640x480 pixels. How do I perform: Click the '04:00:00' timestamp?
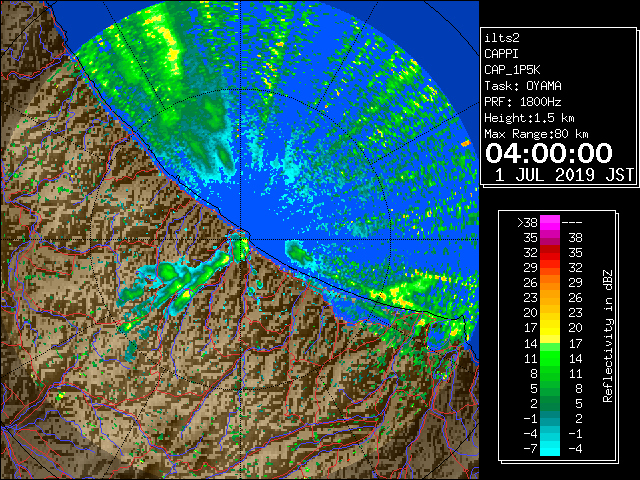pyautogui.click(x=549, y=153)
